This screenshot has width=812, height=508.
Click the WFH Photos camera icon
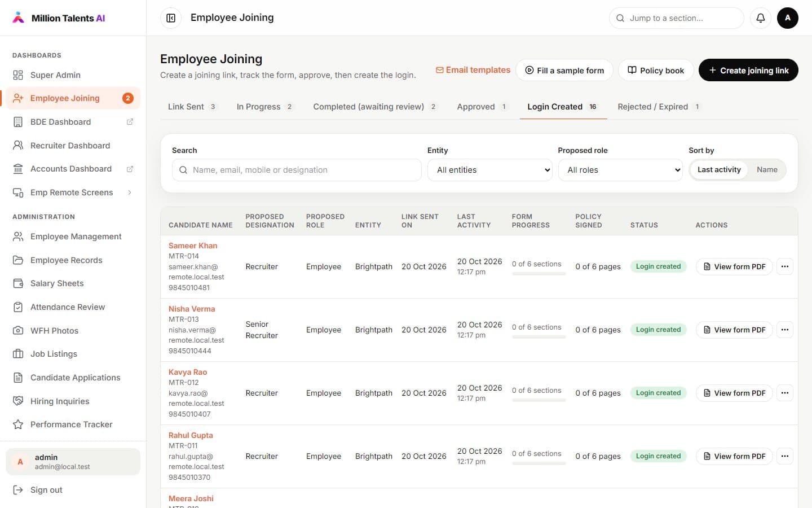coord(18,331)
